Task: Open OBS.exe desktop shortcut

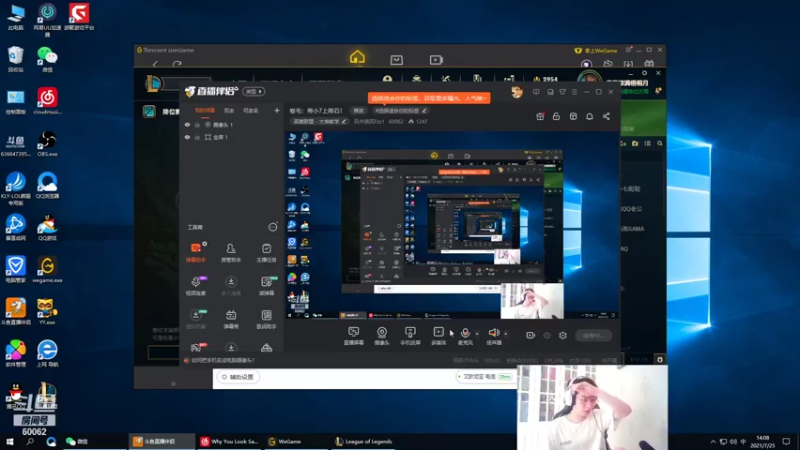Action: tap(47, 143)
